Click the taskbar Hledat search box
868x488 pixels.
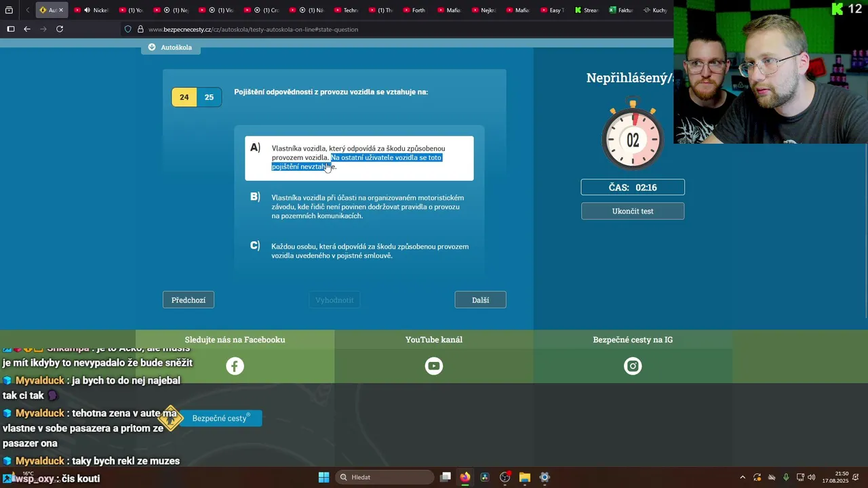click(x=384, y=477)
